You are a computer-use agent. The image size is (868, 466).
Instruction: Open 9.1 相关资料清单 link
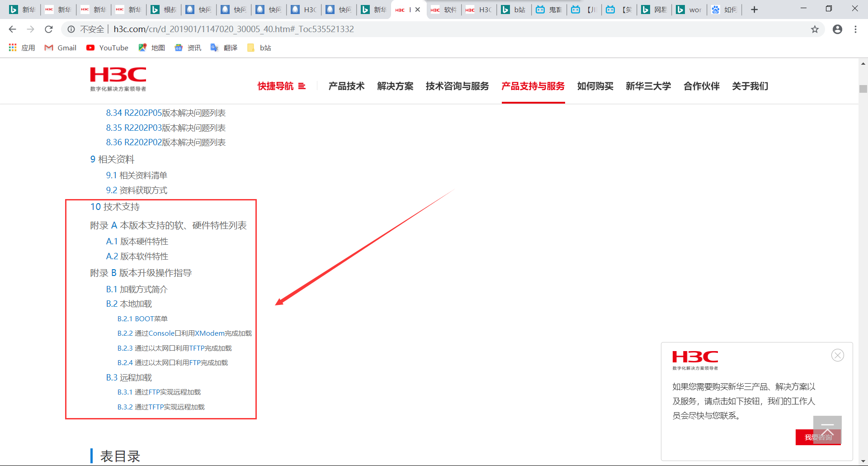[137, 176]
